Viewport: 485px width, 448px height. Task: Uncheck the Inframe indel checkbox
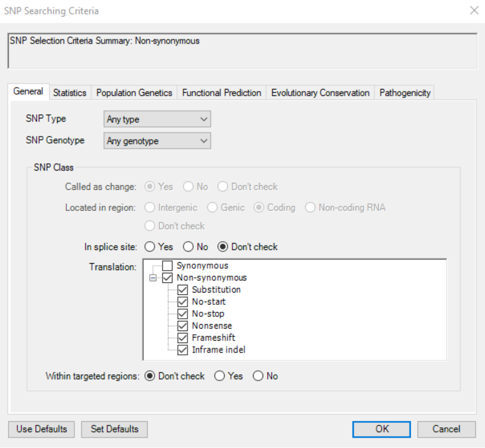[182, 350]
